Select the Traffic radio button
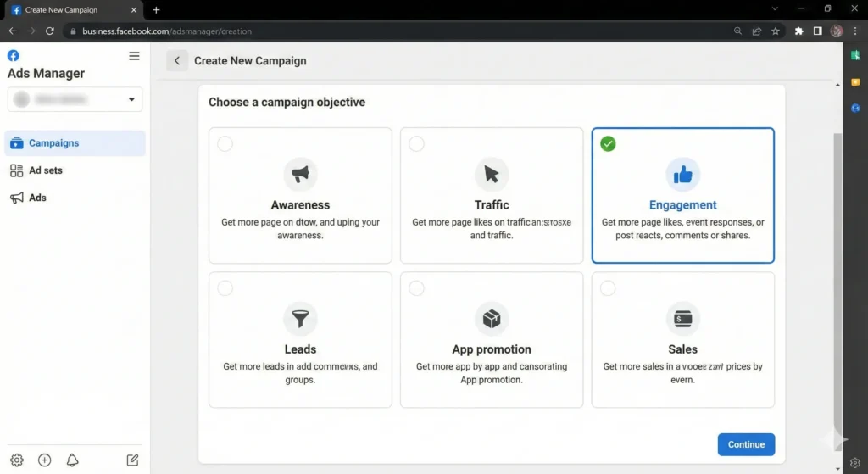 (x=416, y=144)
